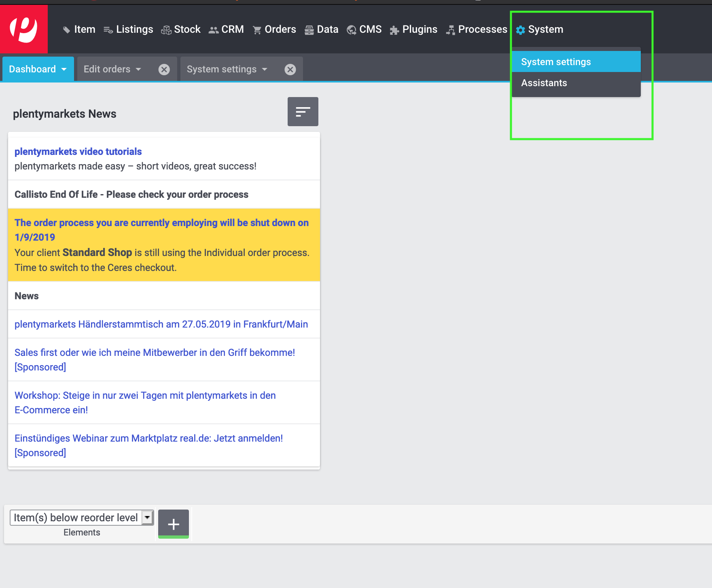
Task: Open the Plugins menu
Action: 420,30
